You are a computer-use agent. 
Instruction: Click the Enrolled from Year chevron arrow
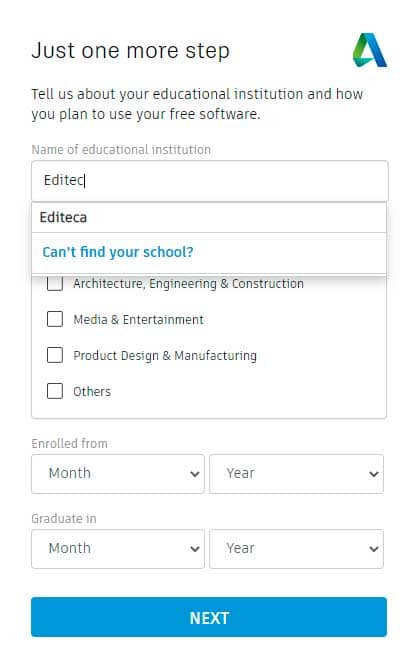[374, 474]
